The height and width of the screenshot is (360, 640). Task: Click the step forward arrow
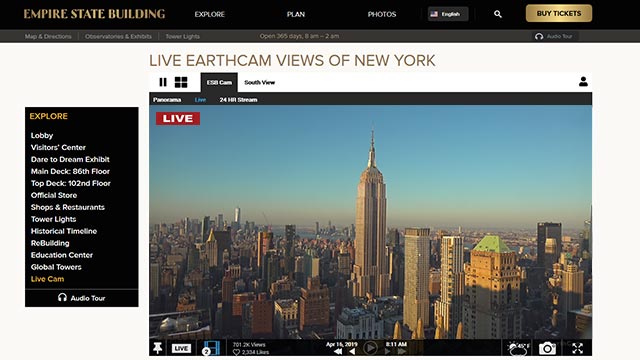(387, 351)
